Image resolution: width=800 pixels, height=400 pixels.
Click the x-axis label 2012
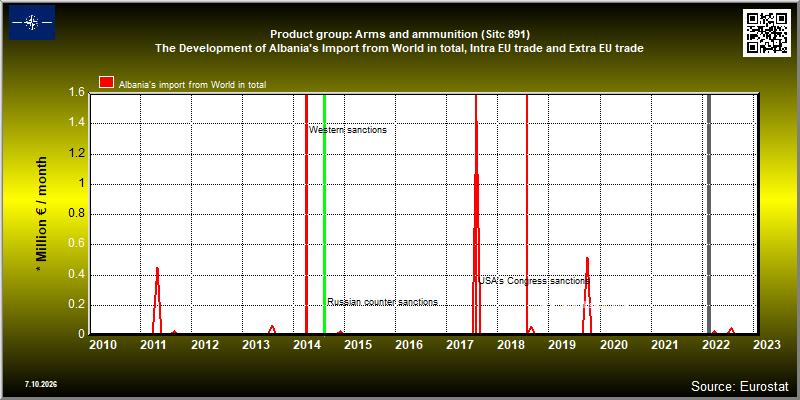205,345
